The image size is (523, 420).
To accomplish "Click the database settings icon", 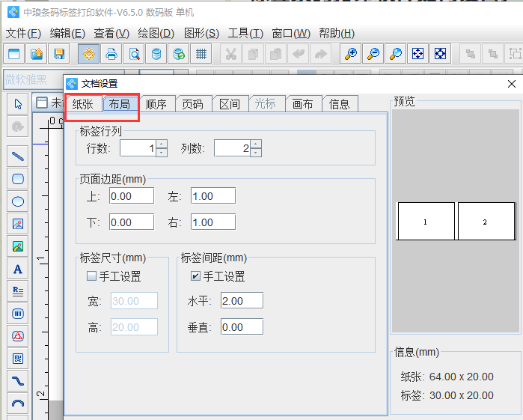I will pyautogui.click(x=156, y=54).
